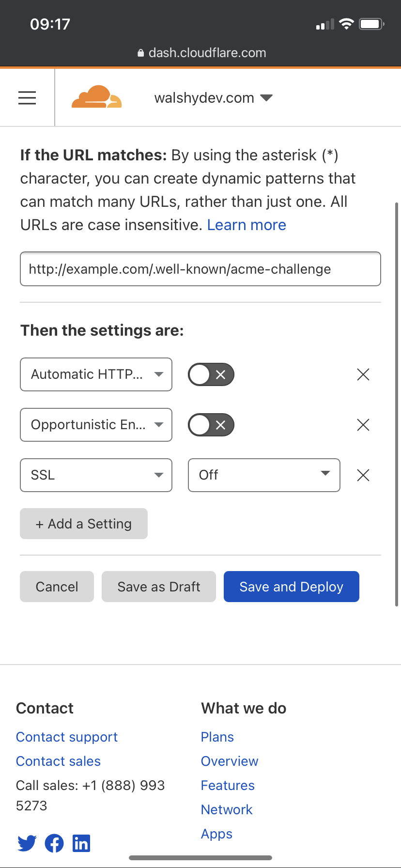Click the Facebook icon in the footer
The width and height of the screenshot is (401, 868).
click(x=54, y=843)
